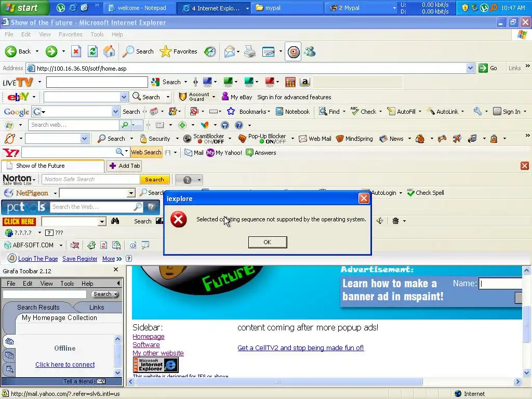Viewport: 532px width, 399px height.
Task: Open the EarthLink News dropdown
Action: click(x=409, y=138)
